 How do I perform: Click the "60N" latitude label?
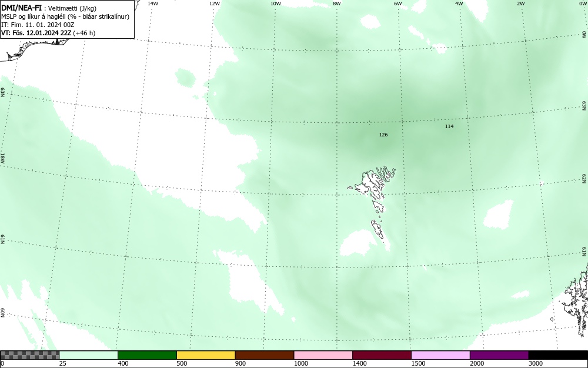click(x=2, y=313)
